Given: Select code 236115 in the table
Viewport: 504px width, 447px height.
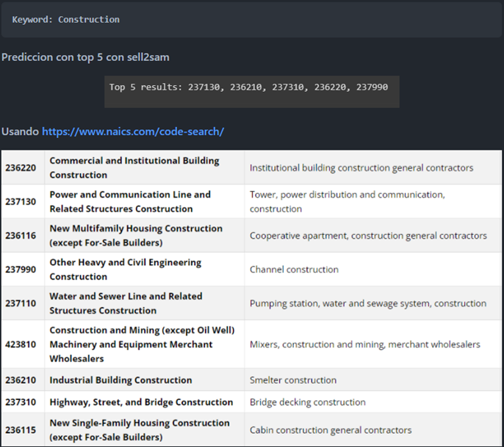Looking at the screenshot, I should (x=21, y=429).
